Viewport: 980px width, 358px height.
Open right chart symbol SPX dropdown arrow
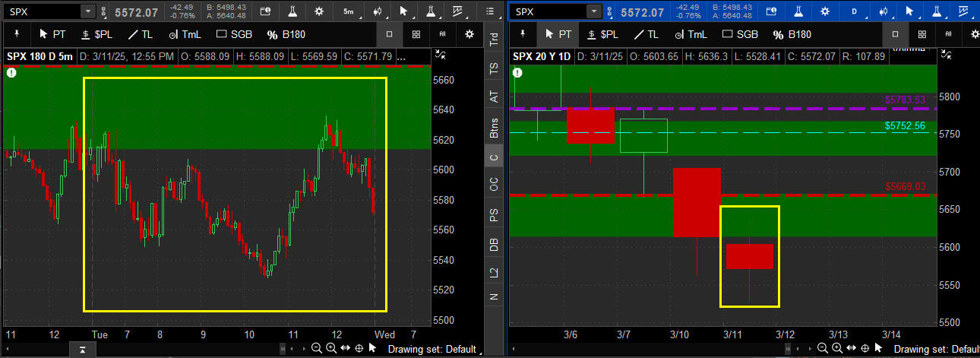(x=593, y=11)
